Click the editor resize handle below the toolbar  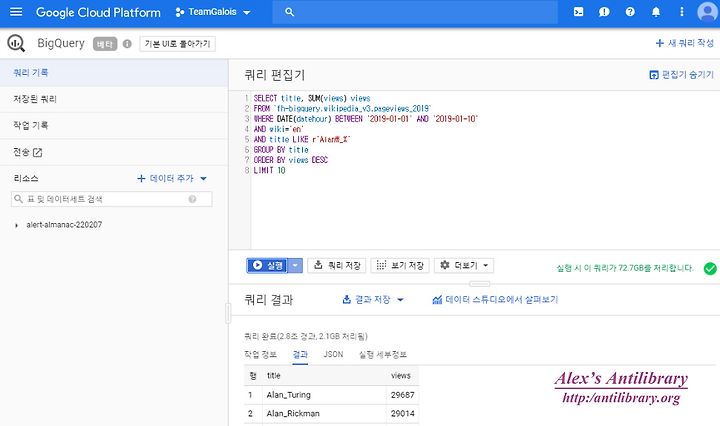tap(480, 284)
